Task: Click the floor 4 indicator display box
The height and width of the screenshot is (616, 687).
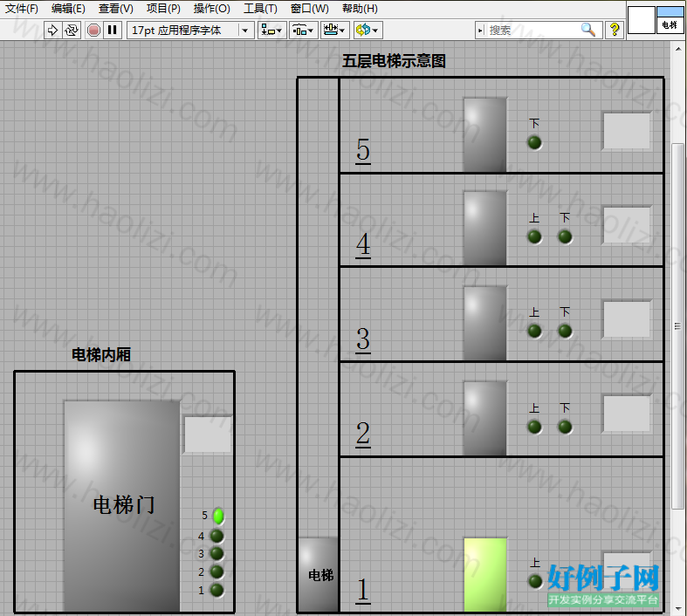Action: (627, 225)
